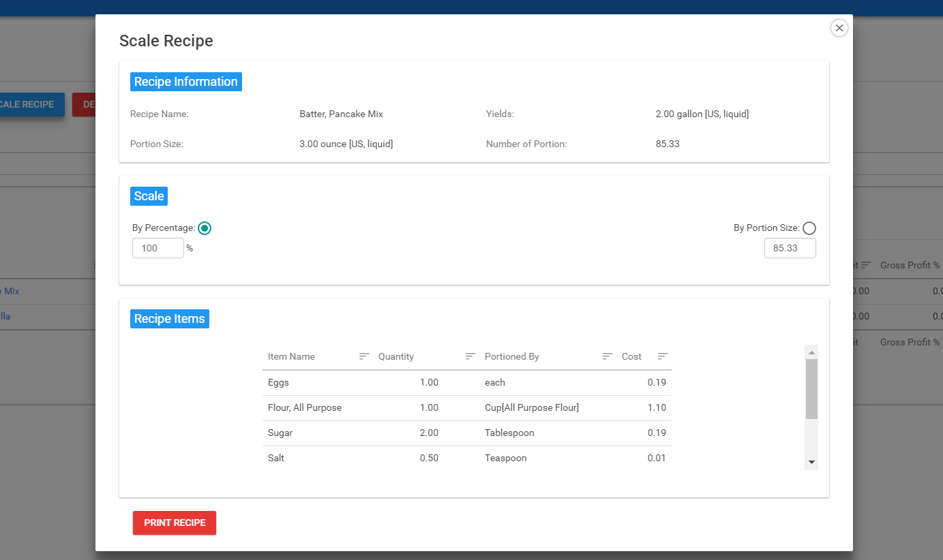Screen dimensions: 943x560
Task: Select the Eggs row
Action: 467,383
